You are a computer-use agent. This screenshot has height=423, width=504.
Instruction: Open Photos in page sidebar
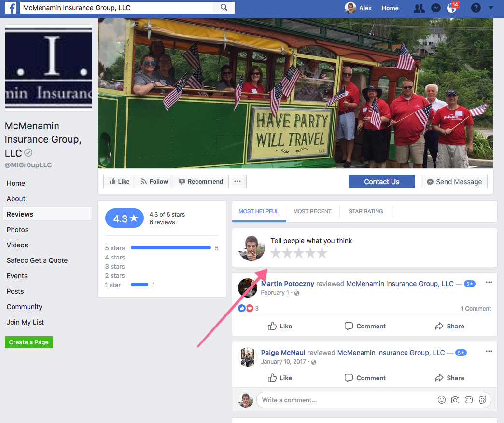click(17, 230)
